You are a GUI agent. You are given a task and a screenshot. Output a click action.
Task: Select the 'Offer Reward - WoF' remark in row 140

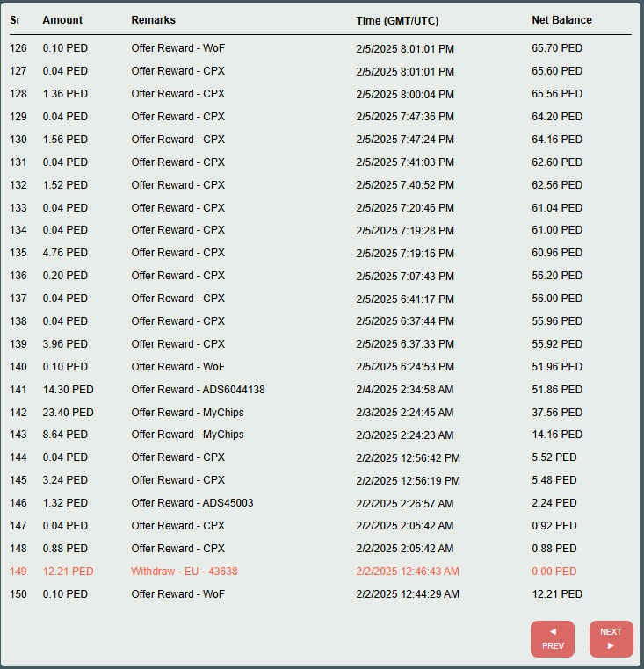tap(178, 367)
